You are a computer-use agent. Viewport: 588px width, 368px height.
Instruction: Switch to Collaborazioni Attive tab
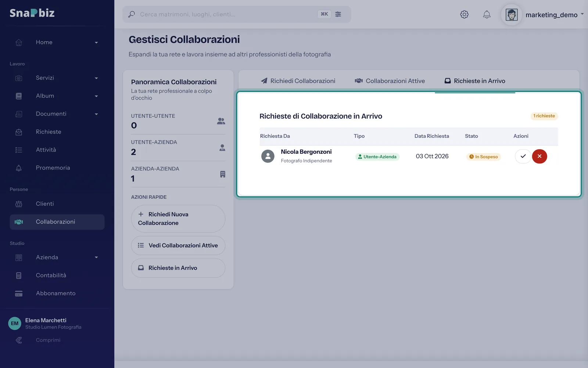tap(390, 81)
